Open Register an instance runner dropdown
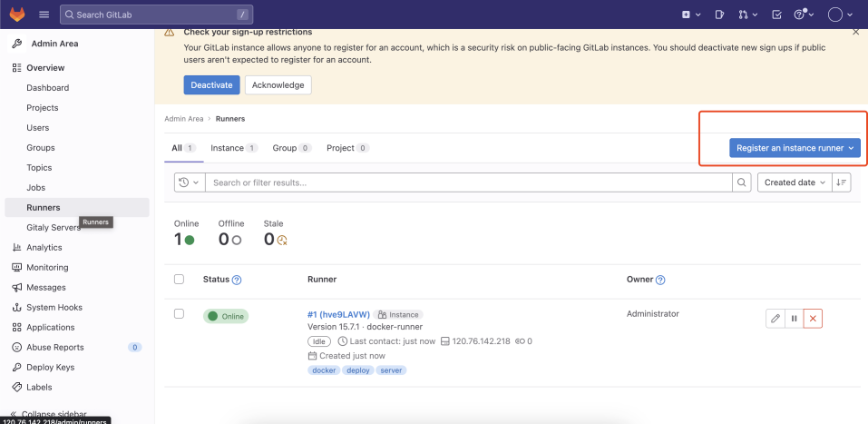Screen dimensions: 868x424 pyautogui.click(x=795, y=148)
